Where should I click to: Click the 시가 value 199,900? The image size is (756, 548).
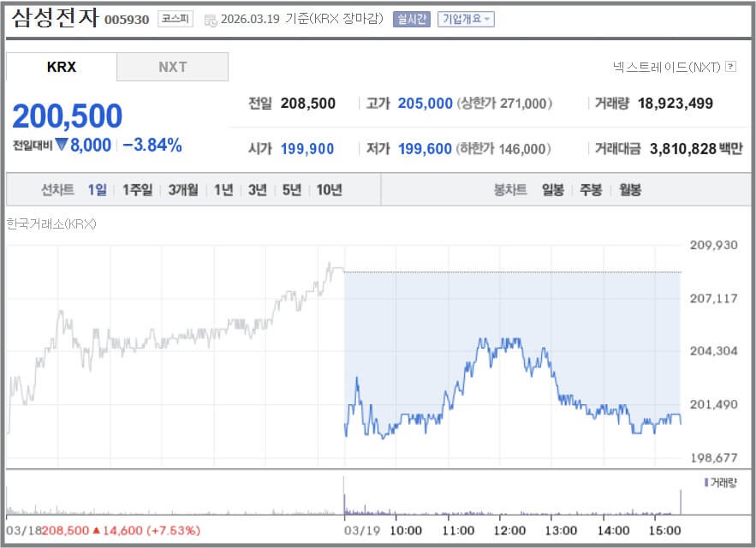[x=307, y=149]
